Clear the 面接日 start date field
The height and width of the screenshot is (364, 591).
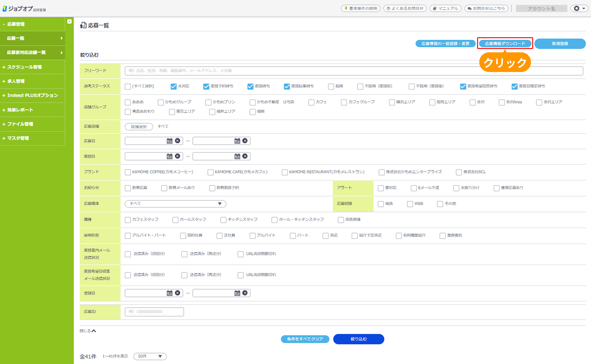pyautogui.click(x=177, y=156)
